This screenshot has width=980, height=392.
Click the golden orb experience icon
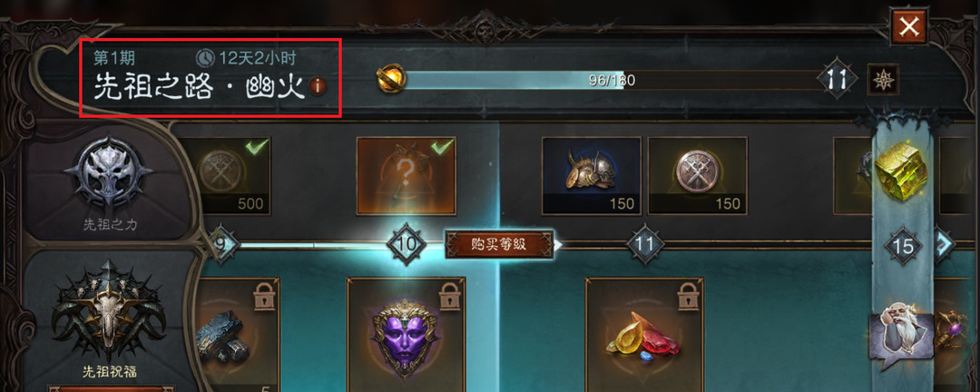click(392, 80)
